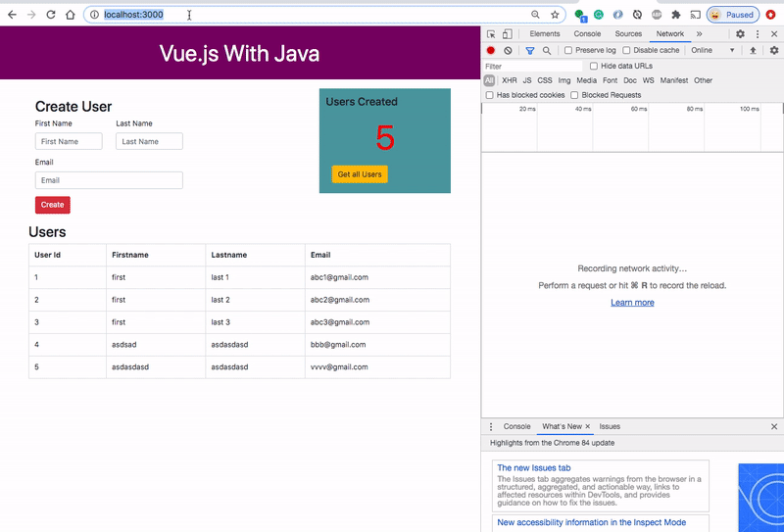
Task: Click the import HAR upload arrow icon
Action: point(753,51)
